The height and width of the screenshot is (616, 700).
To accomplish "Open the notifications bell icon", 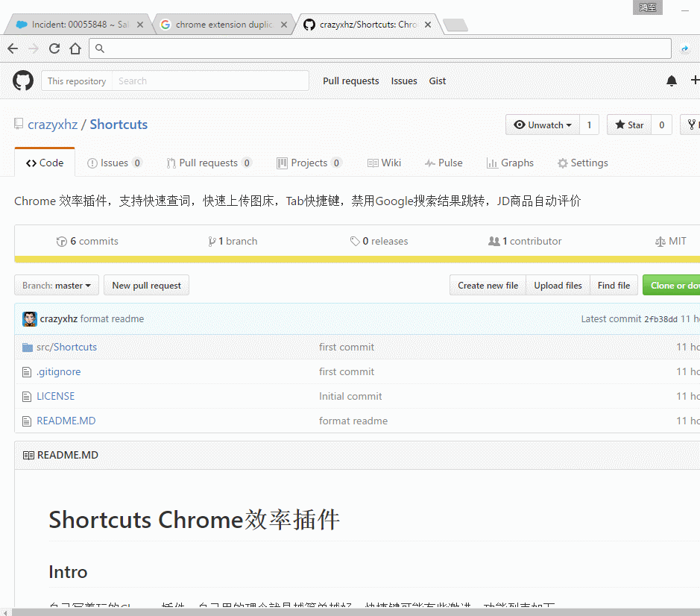I will pos(672,81).
